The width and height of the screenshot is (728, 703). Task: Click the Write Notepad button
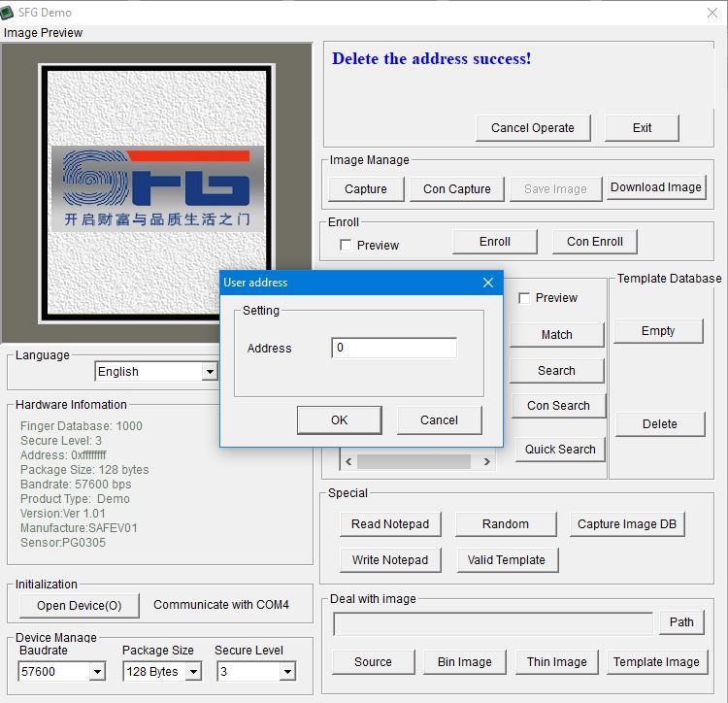[390, 560]
